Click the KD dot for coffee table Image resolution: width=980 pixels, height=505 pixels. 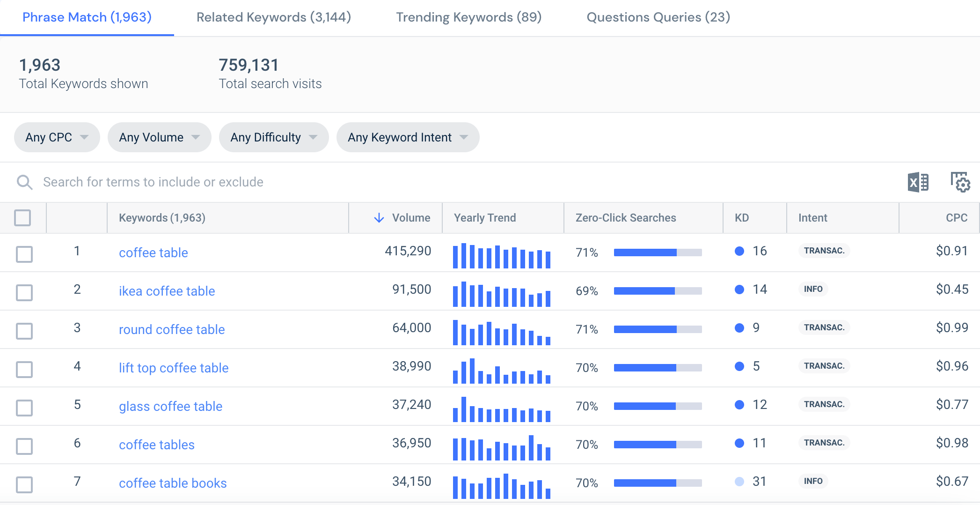pos(739,251)
